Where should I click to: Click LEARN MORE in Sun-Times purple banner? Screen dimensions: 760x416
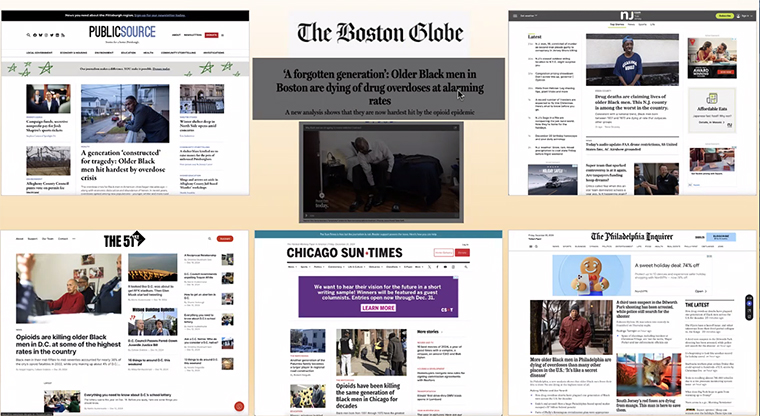click(378, 308)
